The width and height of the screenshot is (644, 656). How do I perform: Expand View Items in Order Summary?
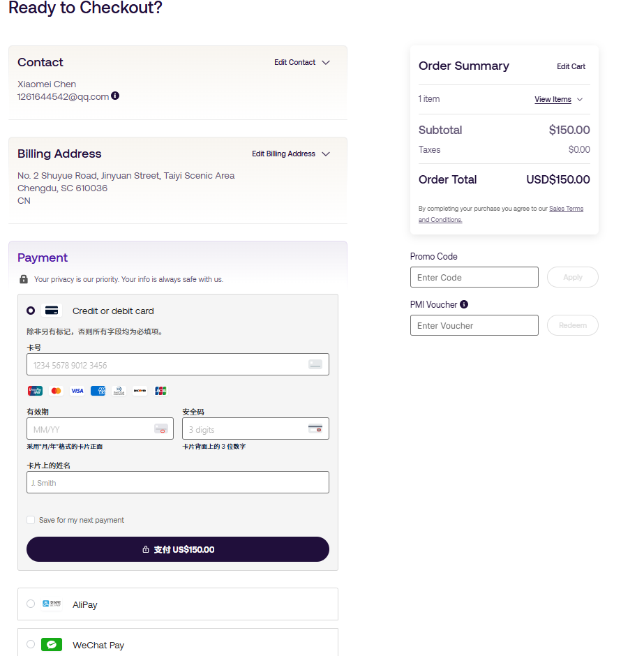558,99
